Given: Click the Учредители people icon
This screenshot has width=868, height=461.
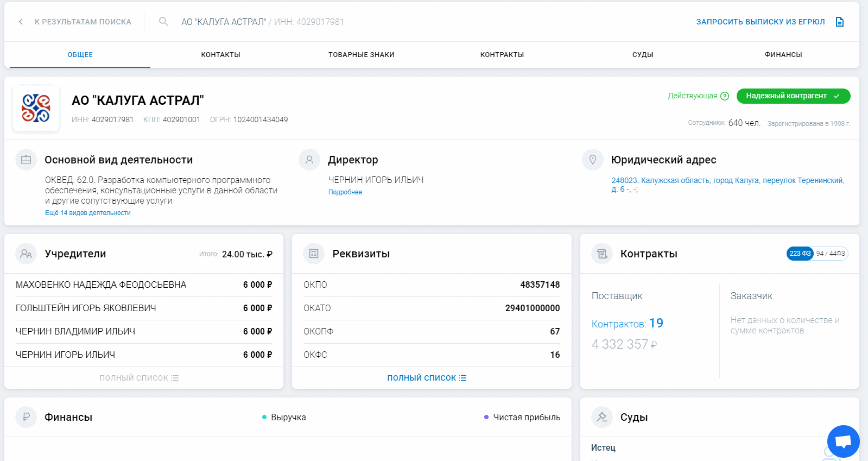Looking at the screenshot, I should tap(26, 254).
